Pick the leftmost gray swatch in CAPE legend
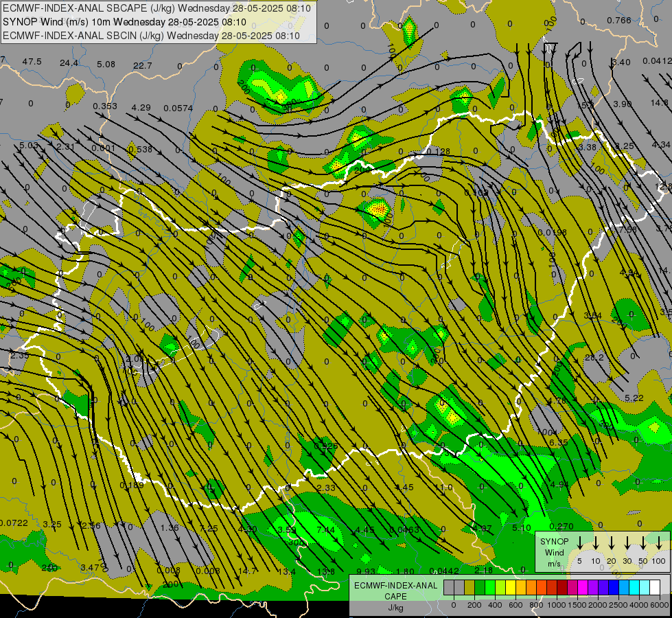The height and width of the screenshot is (618, 672). point(449,588)
